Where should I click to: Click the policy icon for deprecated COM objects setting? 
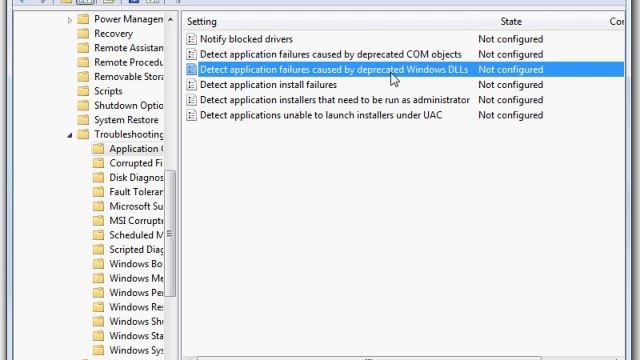pos(191,54)
